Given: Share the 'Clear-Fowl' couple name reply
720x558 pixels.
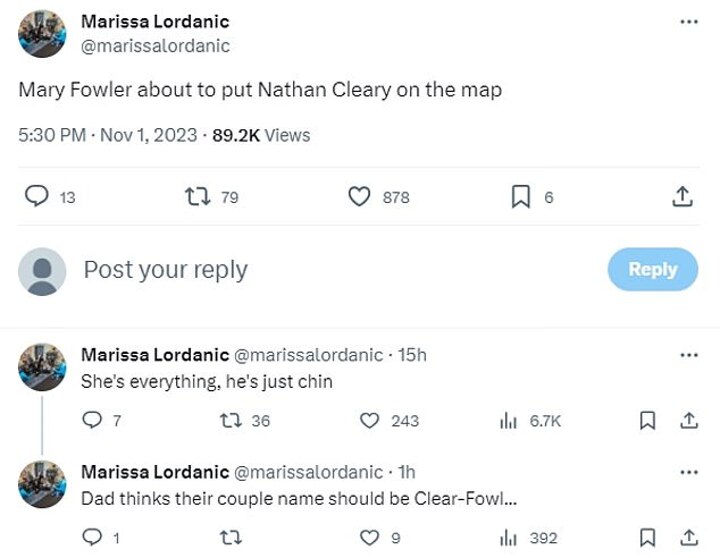Looking at the screenshot, I should click(x=688, y=538).
